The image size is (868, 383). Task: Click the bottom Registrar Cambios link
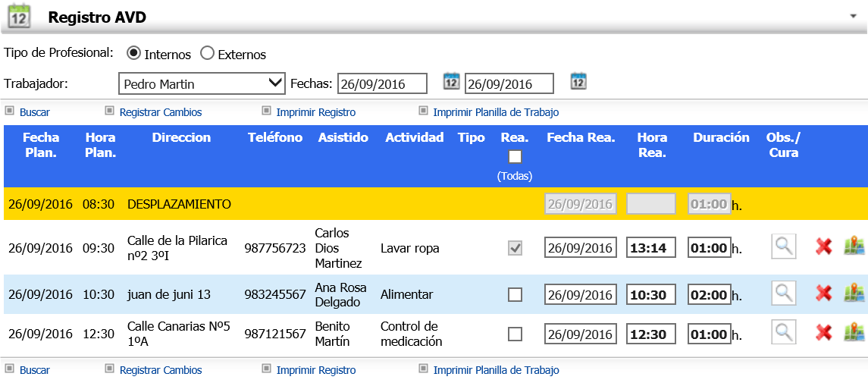161,370
